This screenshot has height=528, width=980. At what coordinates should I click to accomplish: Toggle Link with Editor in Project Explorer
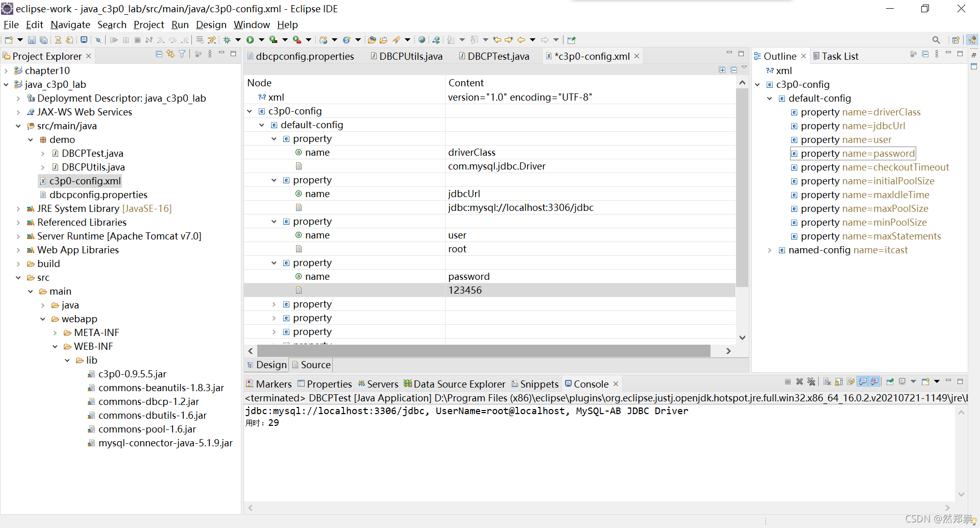[x=170, y=54]
